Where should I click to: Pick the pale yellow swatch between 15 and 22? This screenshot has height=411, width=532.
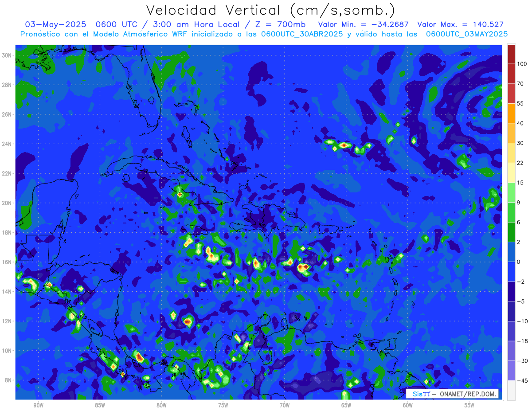tap(511, 172)
